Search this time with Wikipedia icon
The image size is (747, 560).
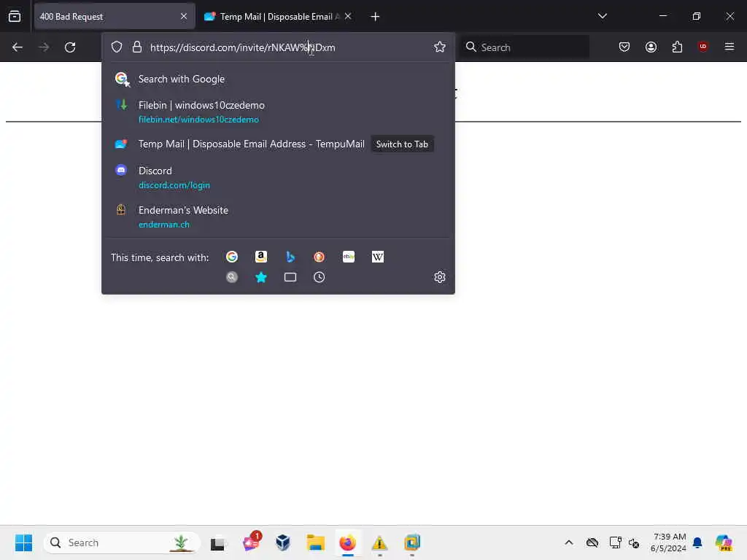tap(377, 257)
